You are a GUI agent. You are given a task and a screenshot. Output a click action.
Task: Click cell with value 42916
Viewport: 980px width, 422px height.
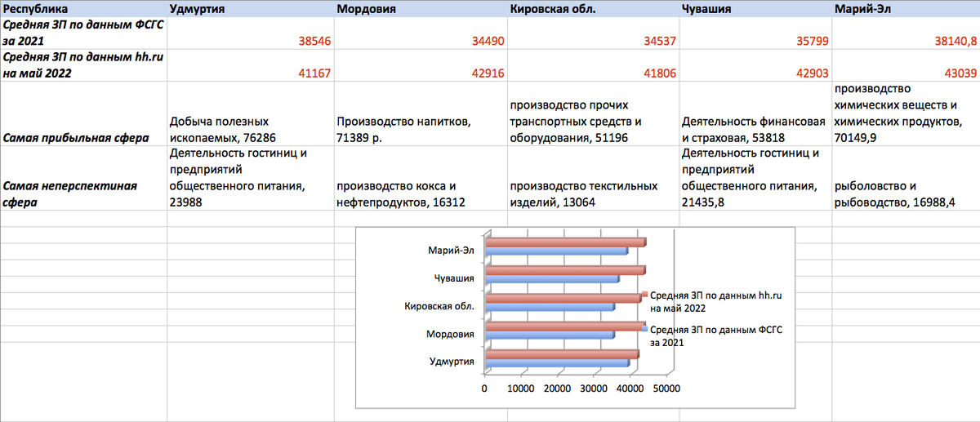coord(421,64)
